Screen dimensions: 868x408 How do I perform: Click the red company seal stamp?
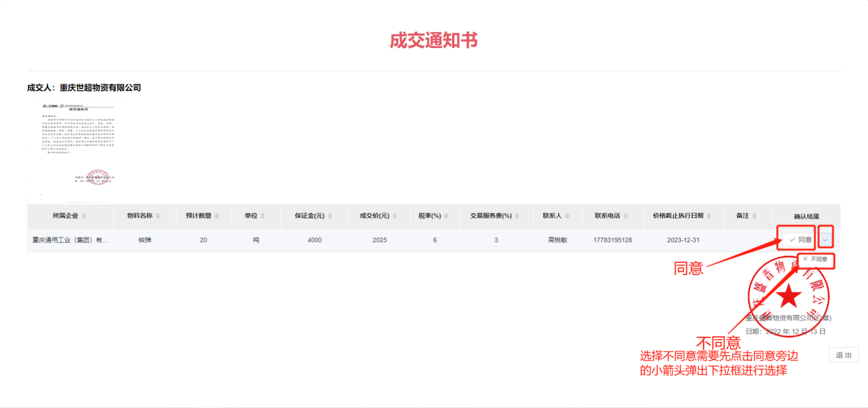(x=788, y=294)
